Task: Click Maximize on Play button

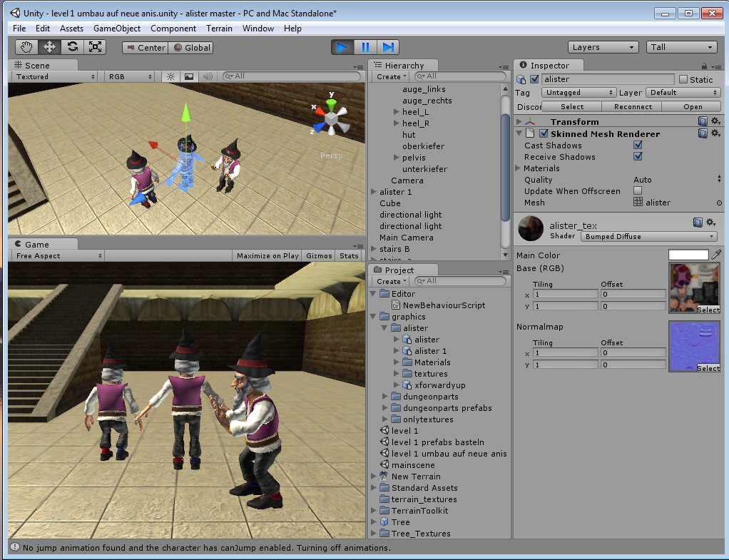Action: 267,255
